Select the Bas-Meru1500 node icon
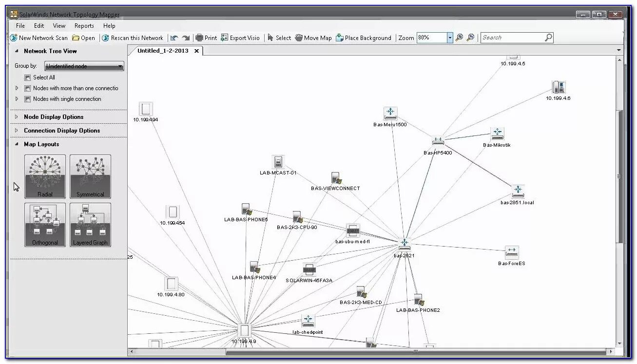 pyautogui.click(x=390, y=114)
